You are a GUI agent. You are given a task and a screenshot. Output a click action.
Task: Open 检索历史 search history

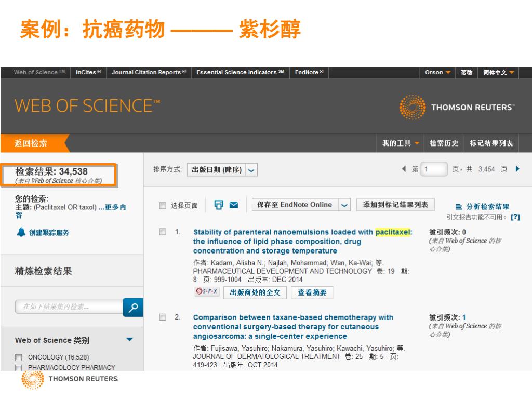tap(444, 143)
